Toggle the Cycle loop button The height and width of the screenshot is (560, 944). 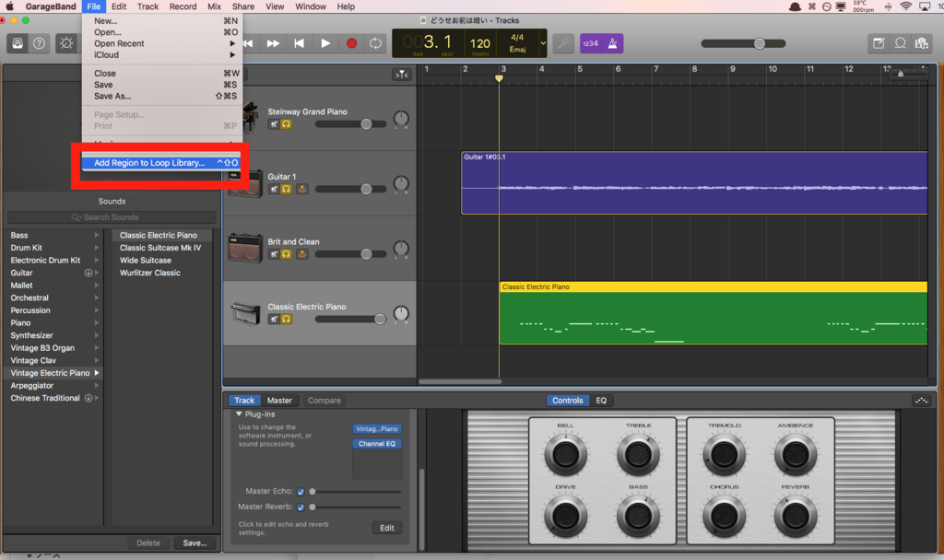click(x=376, y=43)
